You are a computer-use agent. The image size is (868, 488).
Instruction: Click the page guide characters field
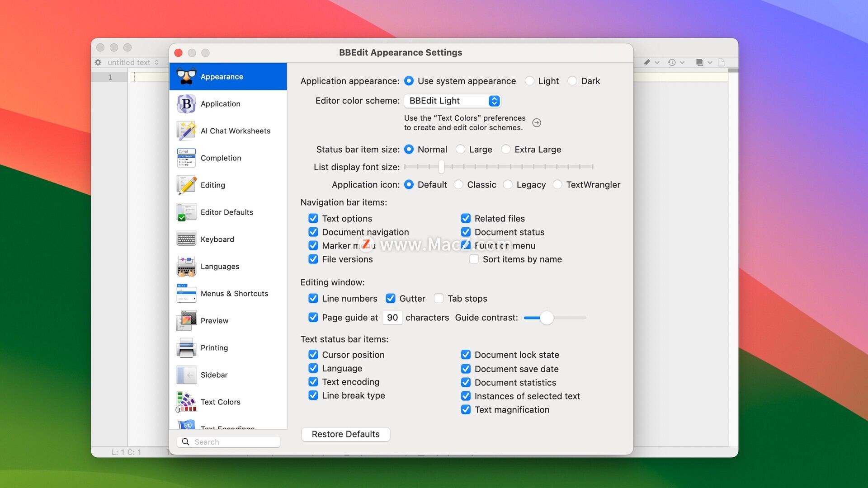coord(392,318)
